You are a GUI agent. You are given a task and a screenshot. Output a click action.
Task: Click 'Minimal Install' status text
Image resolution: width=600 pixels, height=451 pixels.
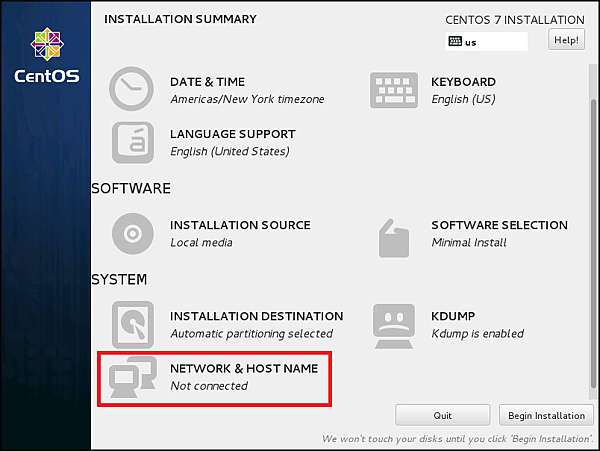(x=469, y=243)
